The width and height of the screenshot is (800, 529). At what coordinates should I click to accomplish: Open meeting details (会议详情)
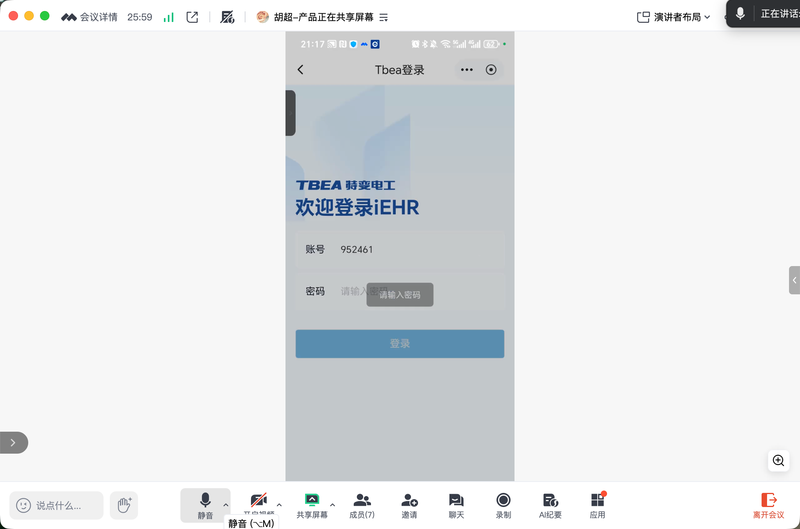89,17
